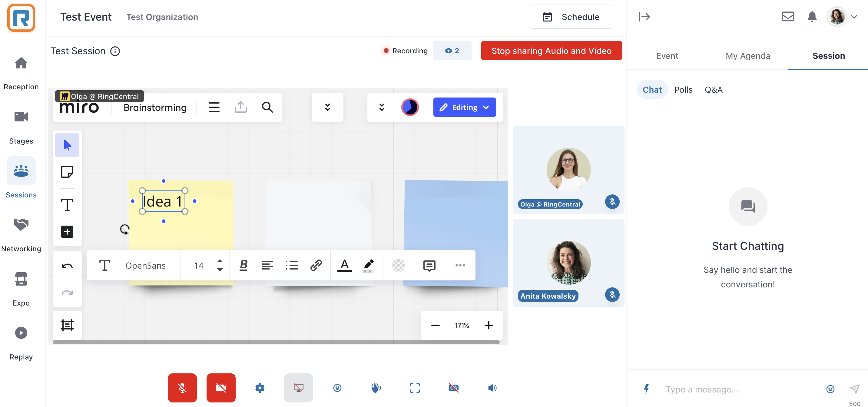Expand the collapsed Miro center toolbar
Screen dimensions: 868x407
tap(327, 107)
